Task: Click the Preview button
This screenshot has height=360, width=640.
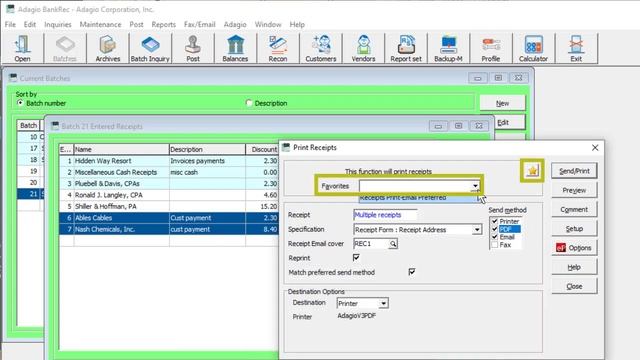Action: [574, 190]
